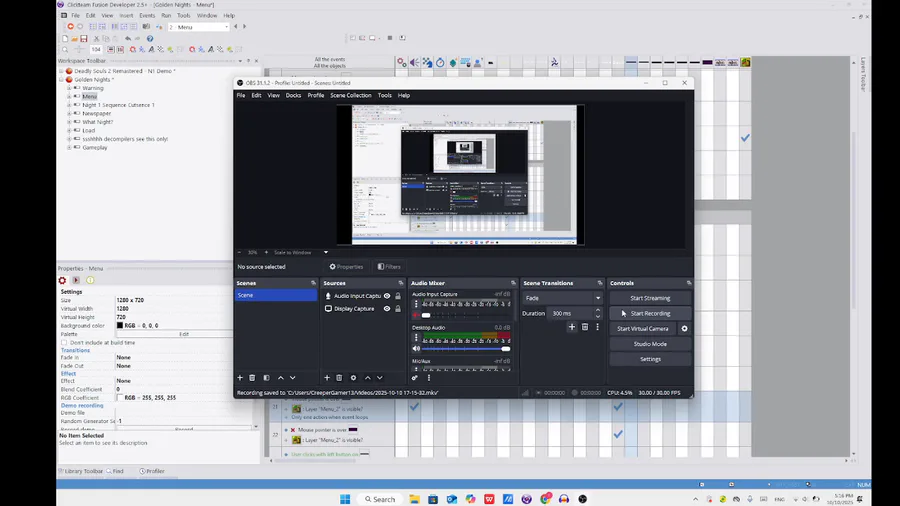Open Google Chrome from taskbar

(545, 499)
